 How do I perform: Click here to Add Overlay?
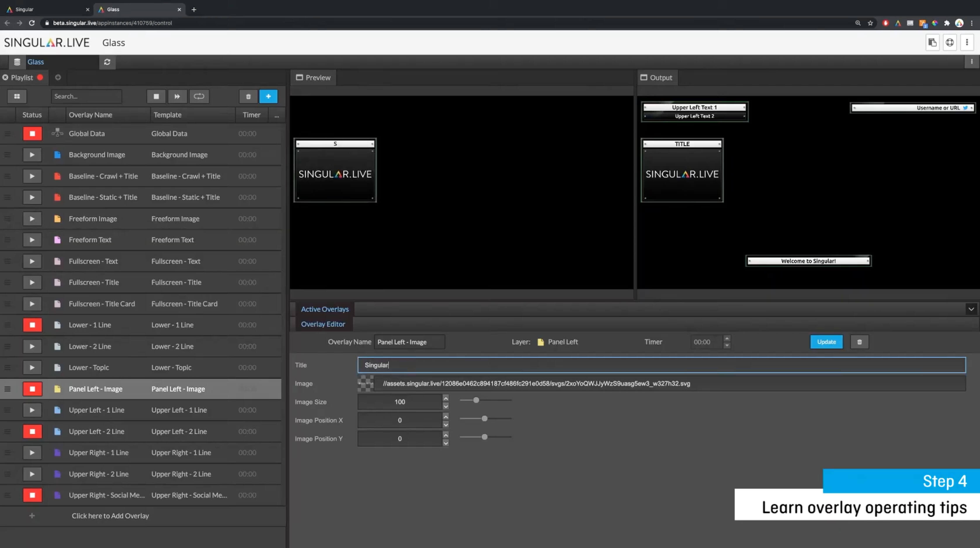(110, 516)
